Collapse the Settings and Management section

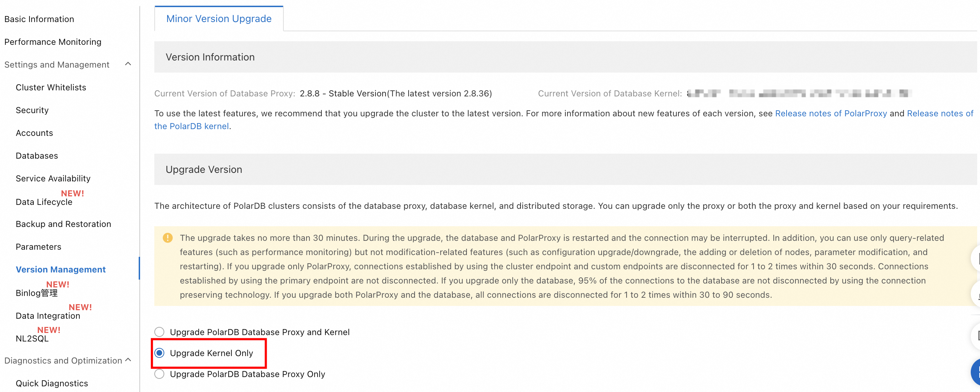click(128, 64)
